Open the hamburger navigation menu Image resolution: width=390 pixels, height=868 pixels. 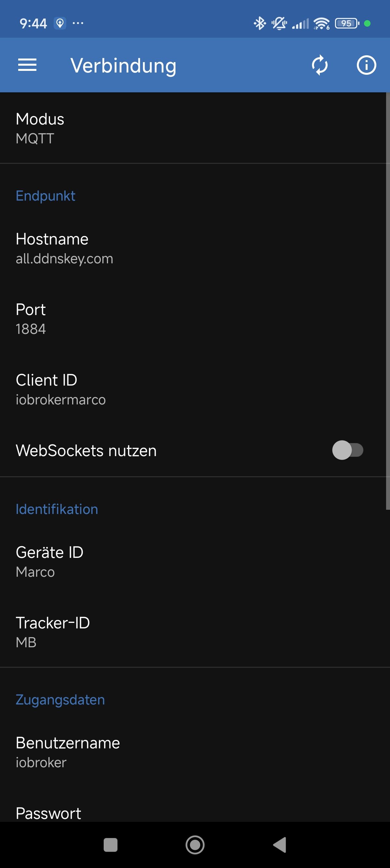tap(27, 65)
